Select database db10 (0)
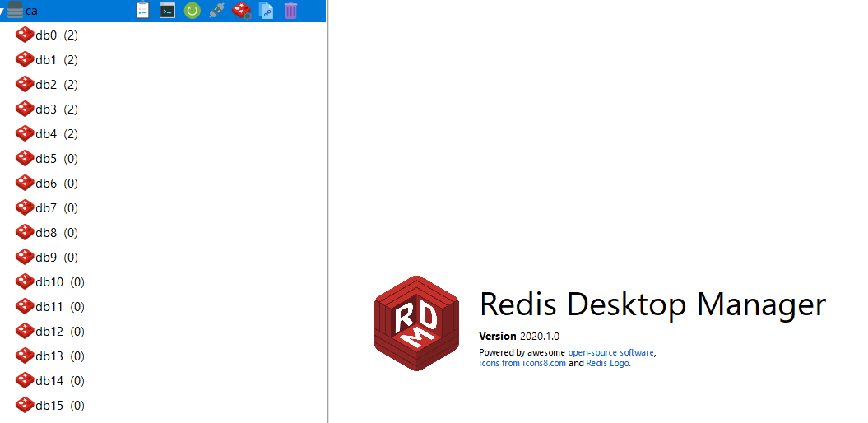Screen dimensions: 868x423 click(x=60, y=281)
